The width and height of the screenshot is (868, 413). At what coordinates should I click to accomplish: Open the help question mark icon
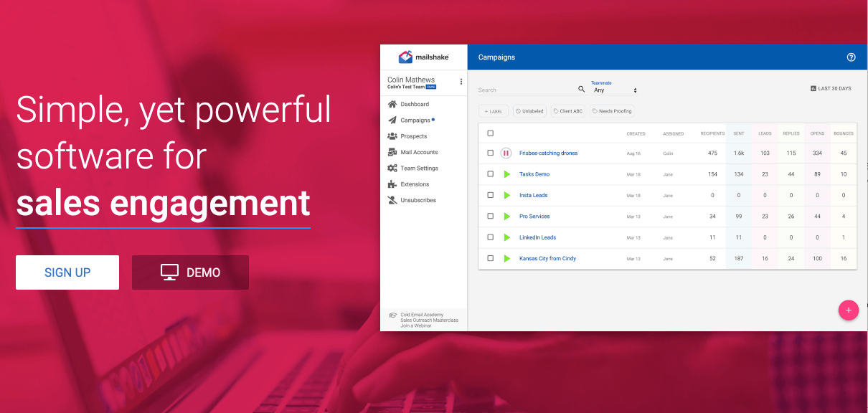pyautogui.click(x=852, y=57)
